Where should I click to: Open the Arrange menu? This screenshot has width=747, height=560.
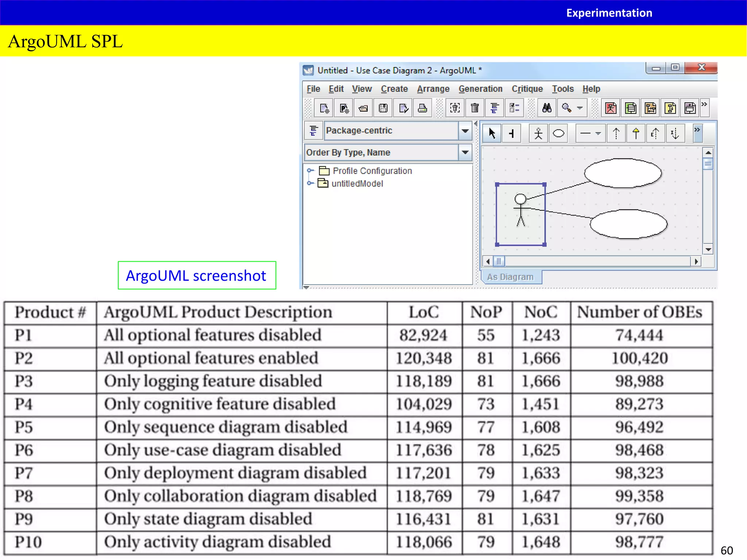[433, 89]
